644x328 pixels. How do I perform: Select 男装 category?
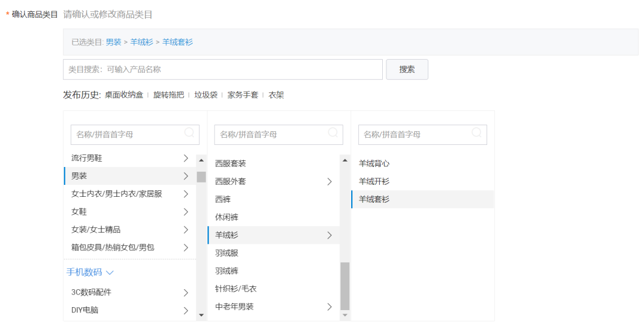[x=130, y=176]
